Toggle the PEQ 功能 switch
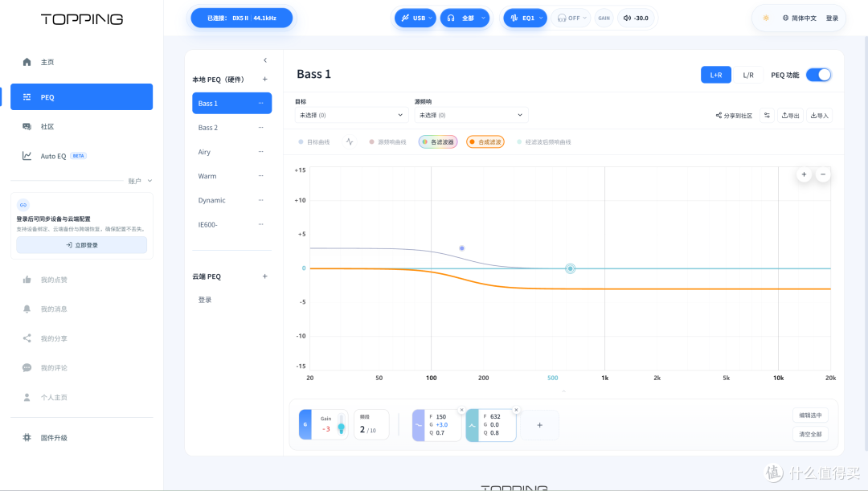 point(818,75)
